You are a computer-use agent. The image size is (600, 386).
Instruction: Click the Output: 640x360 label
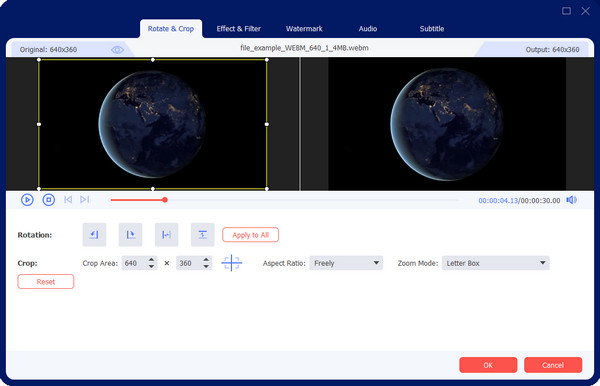pyautogui.click(x=552, y=50)
